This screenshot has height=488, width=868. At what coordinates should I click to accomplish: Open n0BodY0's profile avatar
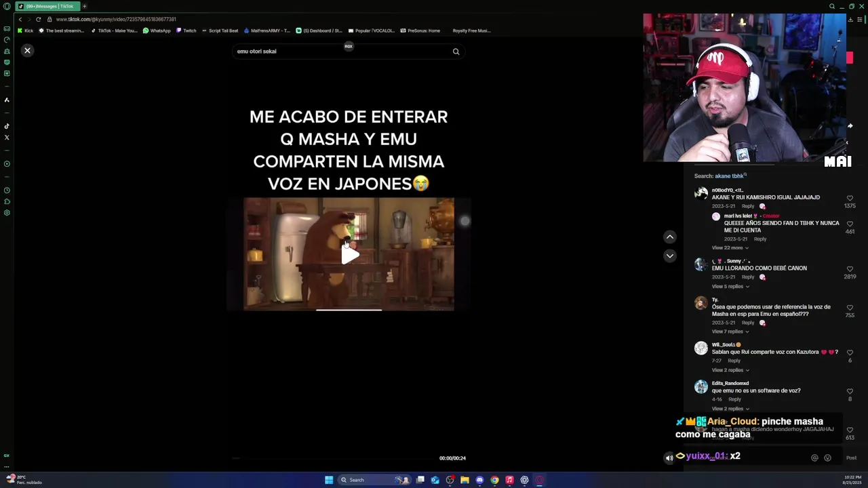[701, 193]
